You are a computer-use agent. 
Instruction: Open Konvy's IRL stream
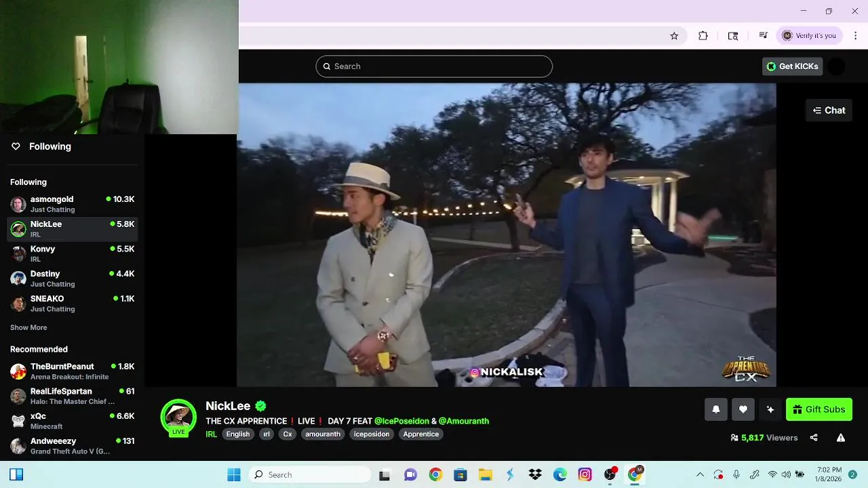73,253
